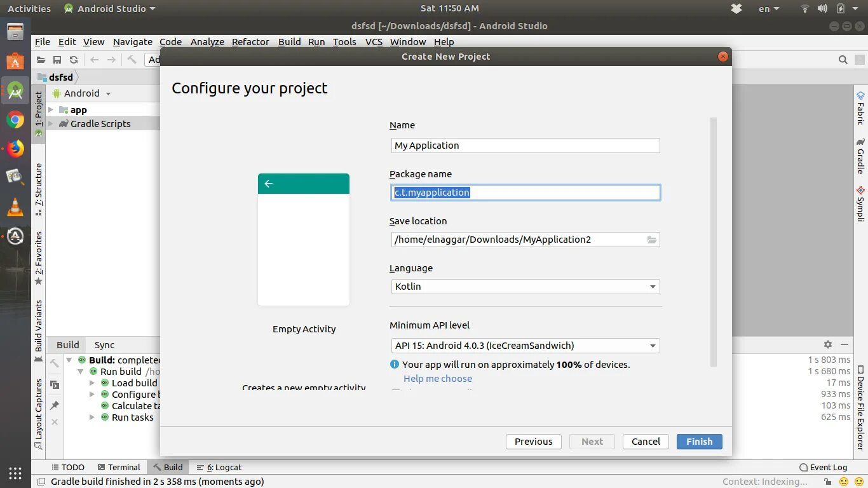Image resolution: width=868 pixels, height=488 pixels.
Task: Collapse the Build: completed node
Action: click(69, 360)
